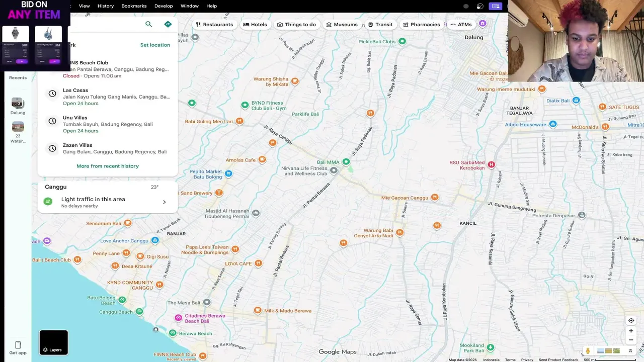Image resolution: width=644 pixels, height=362 pixels.
Task: Expand More from recent history
Action: [x=108, y=166]
